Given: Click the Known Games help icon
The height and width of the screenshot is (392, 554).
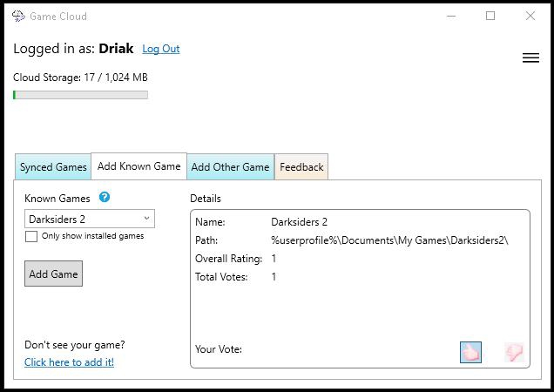Looking at the screenshot, I should (105, 197).
